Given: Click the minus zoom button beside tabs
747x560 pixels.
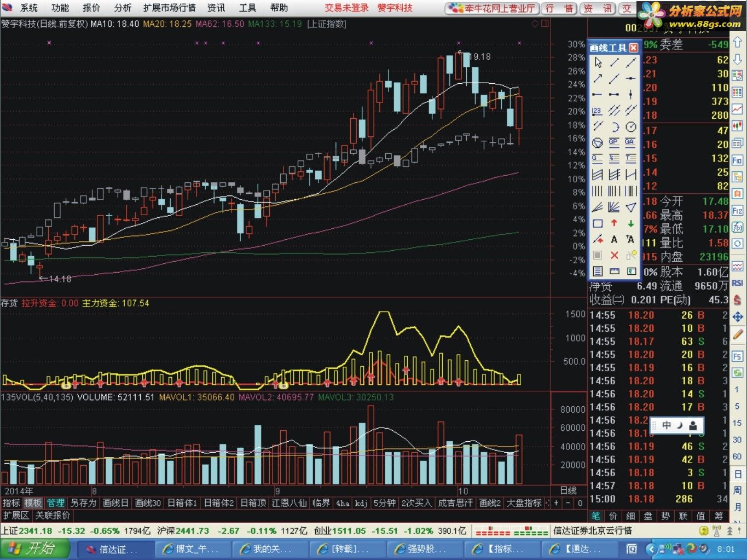Looking at the screenshot, I should click(568, 503).
